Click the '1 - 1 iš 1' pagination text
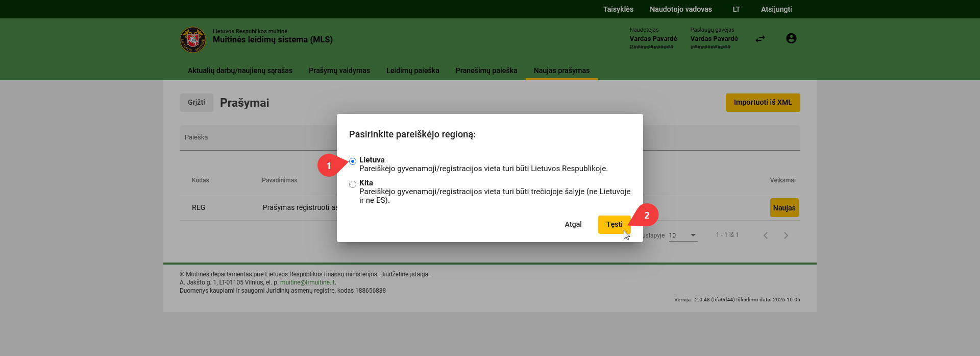The width and height of the screenshot is (980, 356). 727,235
